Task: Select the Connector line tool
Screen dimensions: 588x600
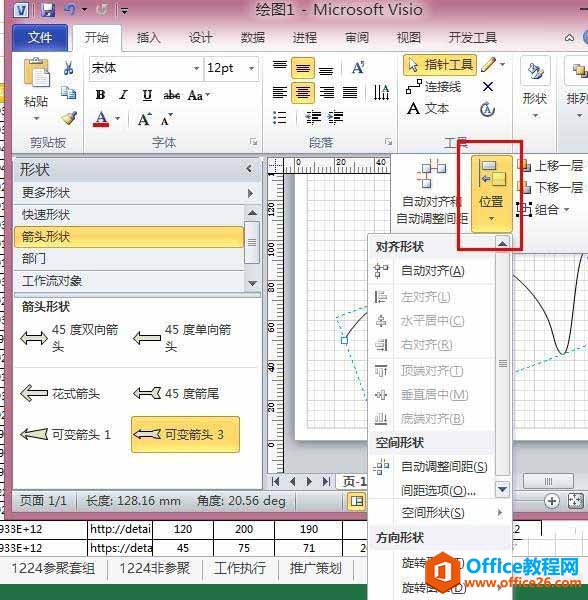Action: point(433,87)
